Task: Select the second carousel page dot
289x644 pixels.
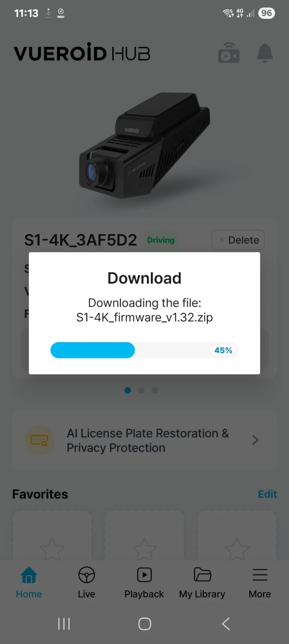Action: [x=141, y=390]
